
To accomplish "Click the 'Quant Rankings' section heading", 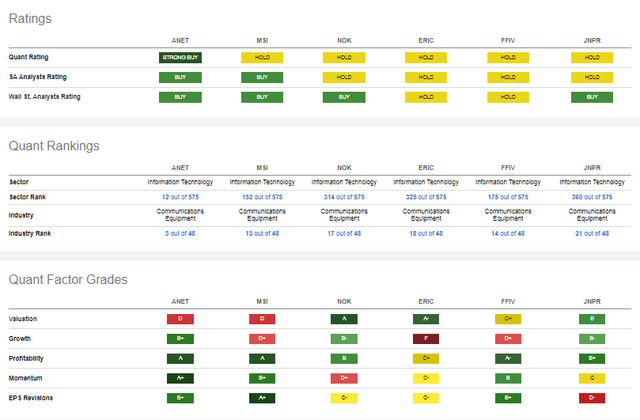I will point(54,146).
